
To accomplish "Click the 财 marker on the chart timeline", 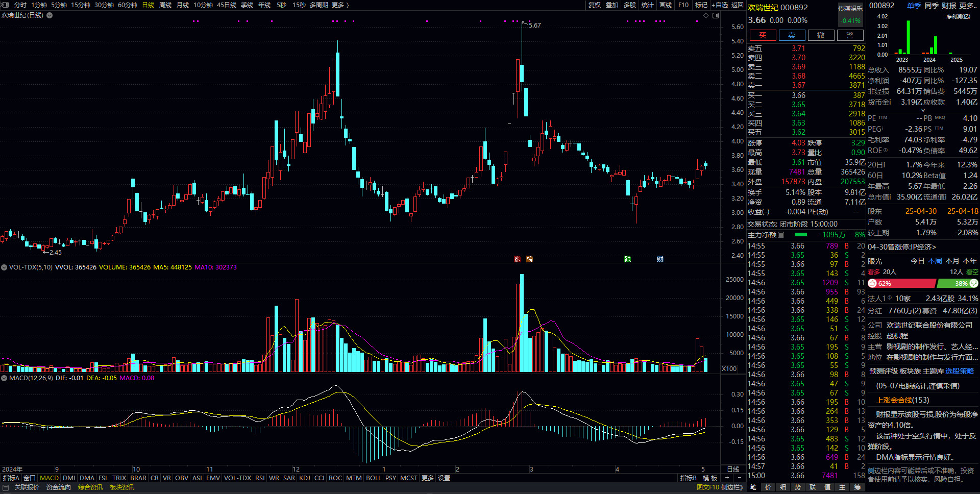I will tap(660, 259).
